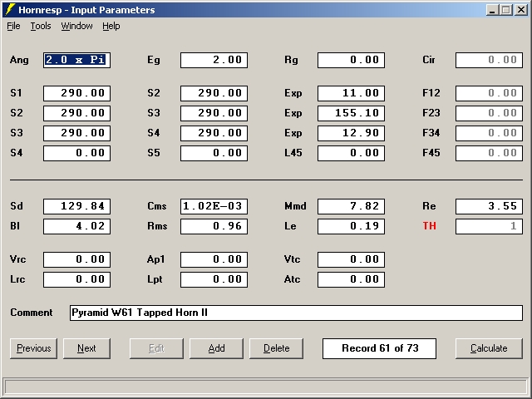This screenshot has height=399, width=532.
Task: Click the F45 input field
Action: 489,153
